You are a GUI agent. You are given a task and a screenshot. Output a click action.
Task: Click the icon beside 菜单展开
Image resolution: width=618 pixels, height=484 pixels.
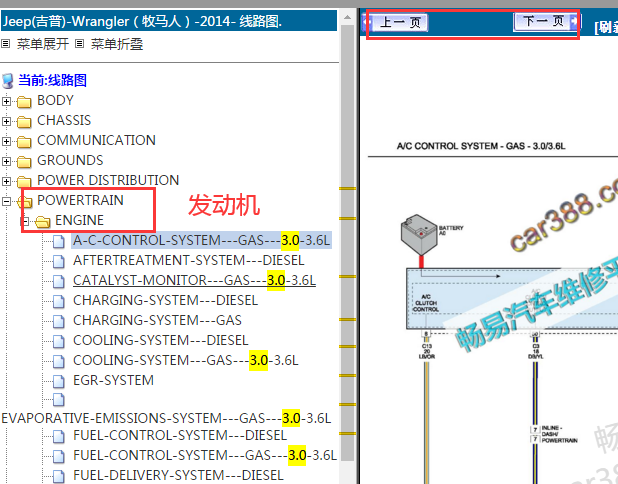click(x=6, y=44)
